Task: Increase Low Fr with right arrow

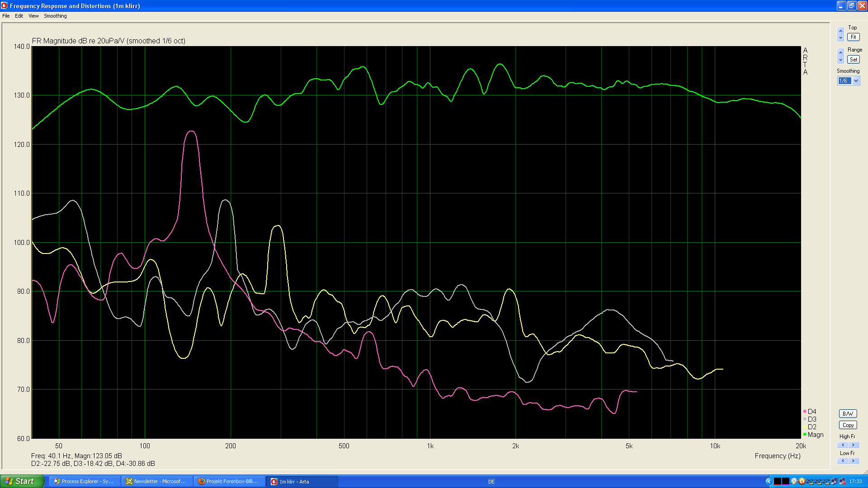Action: point(853,461)
